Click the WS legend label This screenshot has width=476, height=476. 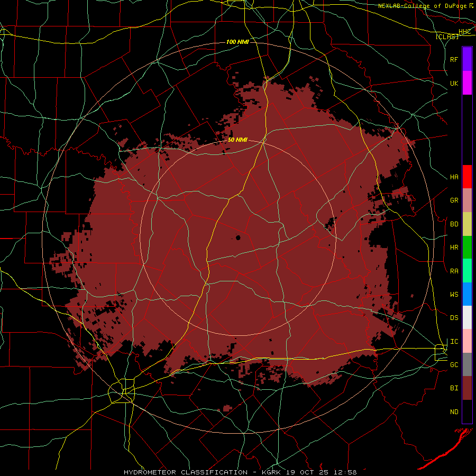point(454,295)
